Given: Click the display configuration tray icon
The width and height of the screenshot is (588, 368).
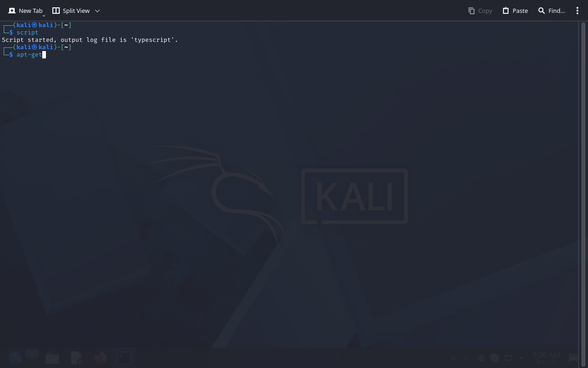Looking at the screenshot, I should tap(509, 358).
